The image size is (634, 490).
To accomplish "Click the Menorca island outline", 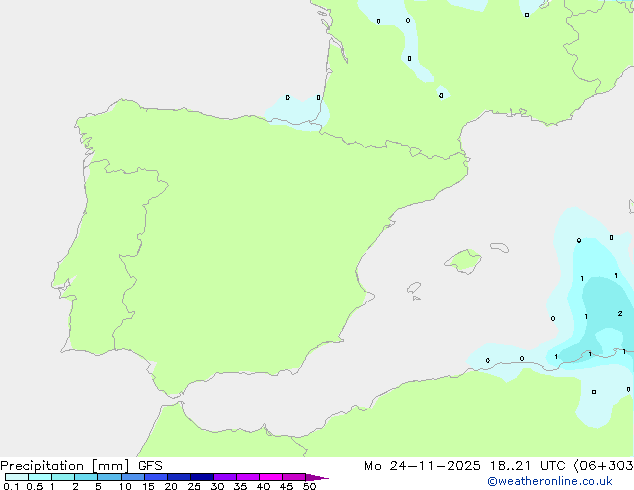I will pos(499,245).
